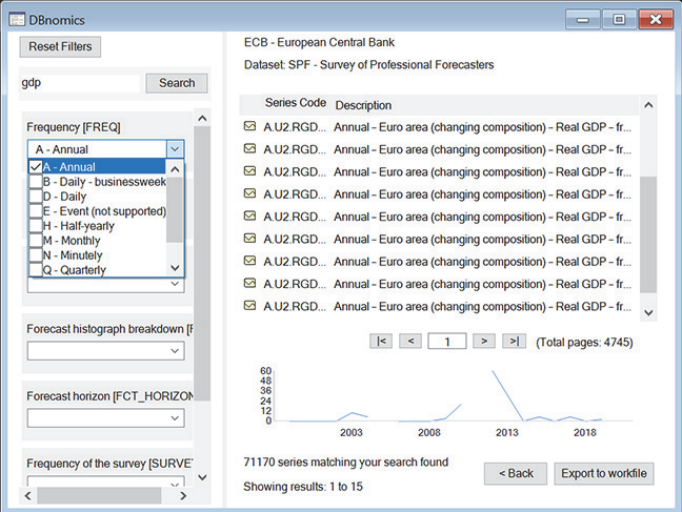
Task: Open the Forecast histograph breakdown dropdown
Action: (x=106, y=351)
